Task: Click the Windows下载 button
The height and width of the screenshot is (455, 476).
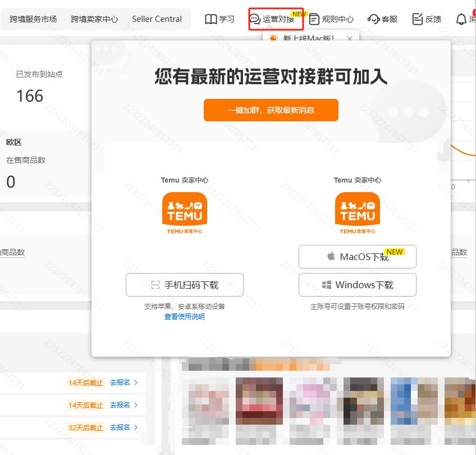Action: click(358, 285)
